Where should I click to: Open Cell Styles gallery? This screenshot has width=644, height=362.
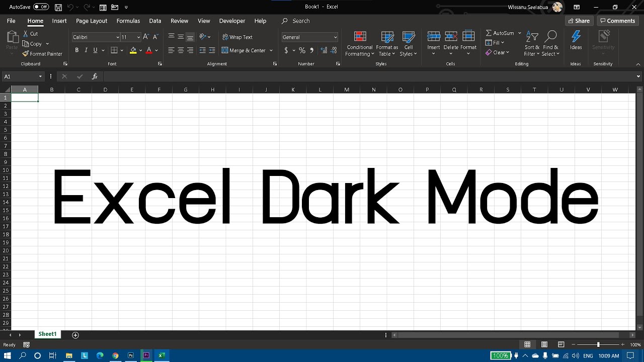click(409, 44)
